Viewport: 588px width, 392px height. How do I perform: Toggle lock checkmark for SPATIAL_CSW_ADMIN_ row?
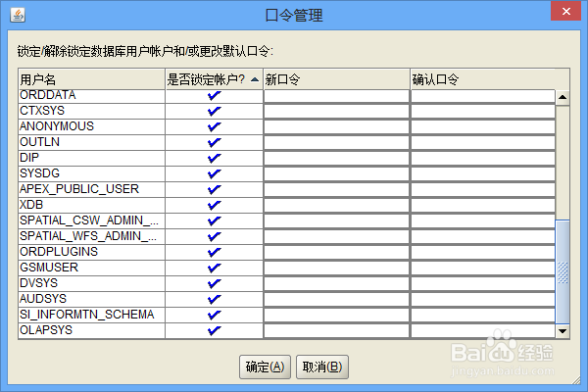coord(214,220)
